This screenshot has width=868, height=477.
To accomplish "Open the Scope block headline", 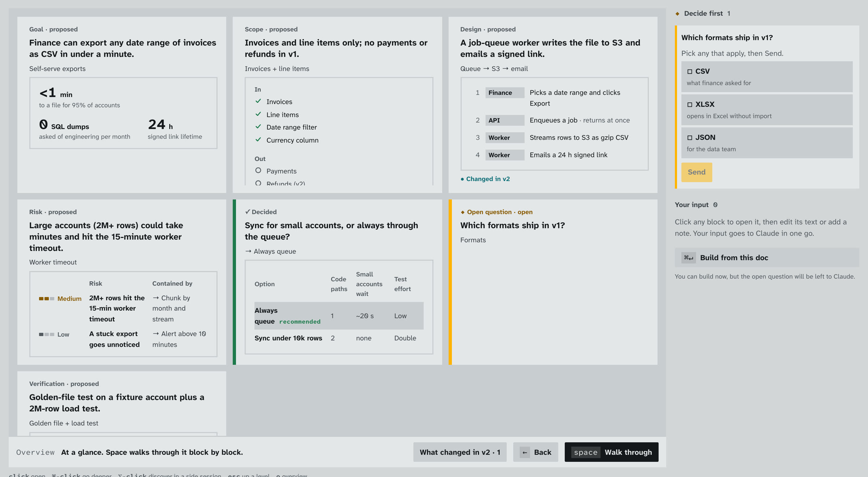I will pyautogui.click(x=336, y=48).
